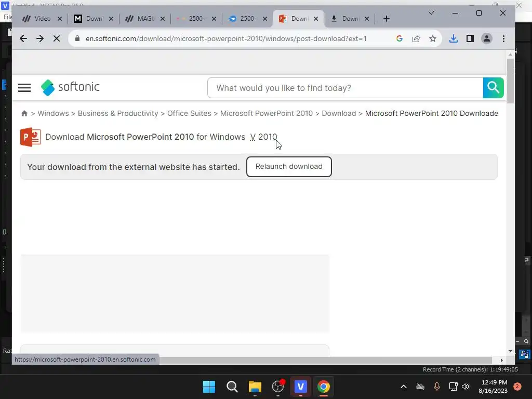Open the Windows Start menu
532x399 pixels.
[x=209, y=387]
